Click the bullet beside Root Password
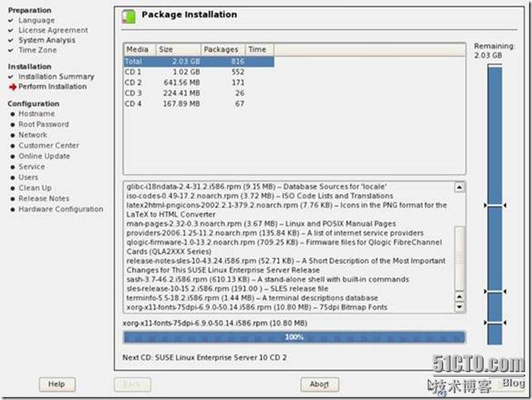Viewport: 532px width, 400px height. (x=13, y=125)
